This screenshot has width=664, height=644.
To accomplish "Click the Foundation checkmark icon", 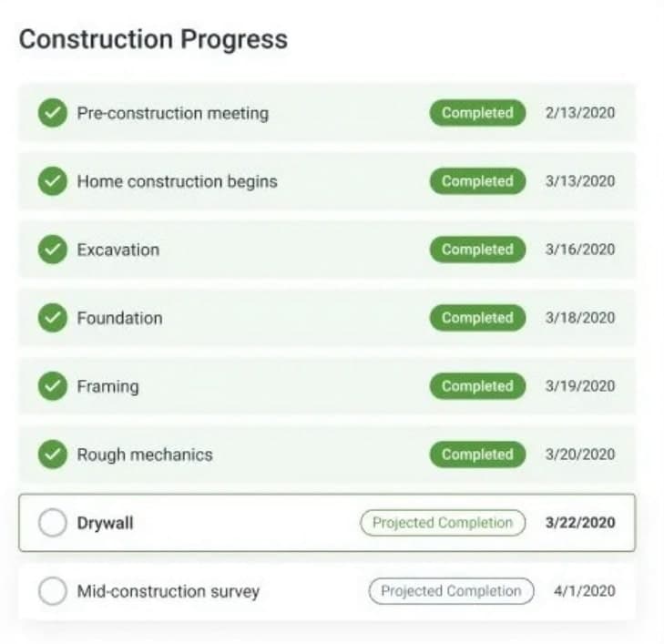I will point(53,318).
